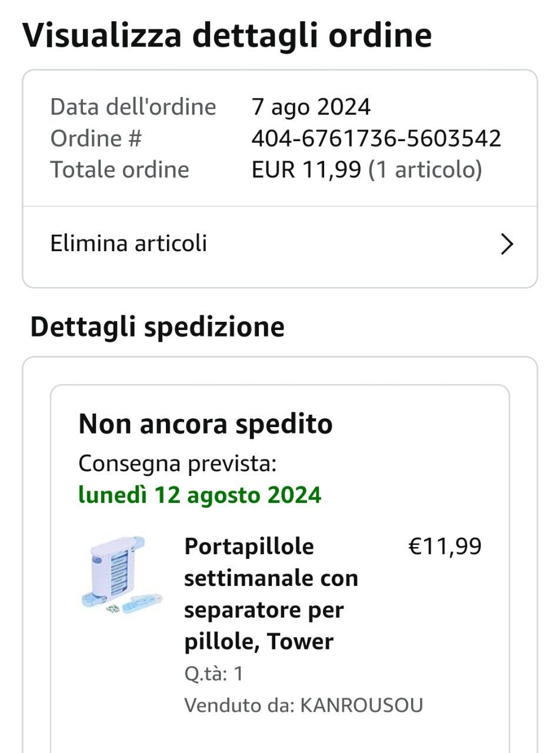Tap the (1 articolo) item count text

[x=425, y=170]
